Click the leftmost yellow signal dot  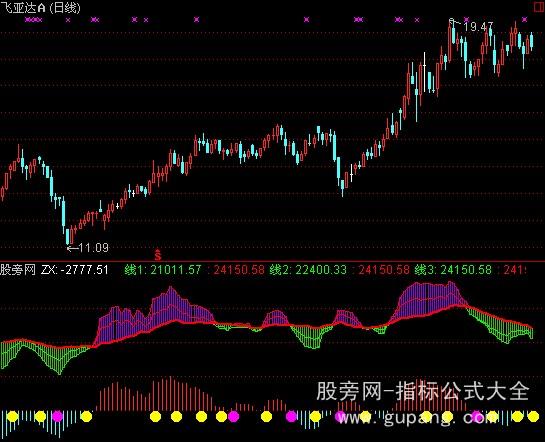pos(13,416)
